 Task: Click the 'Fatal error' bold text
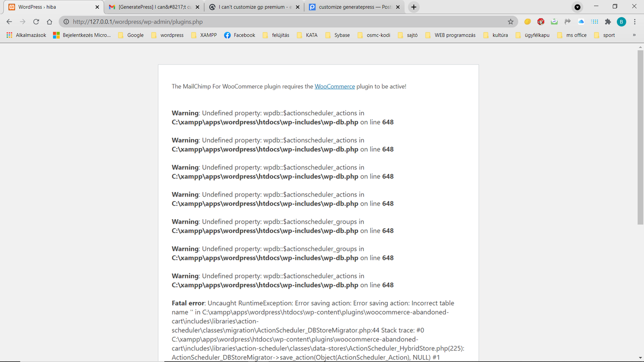click(x=188, y=303)
